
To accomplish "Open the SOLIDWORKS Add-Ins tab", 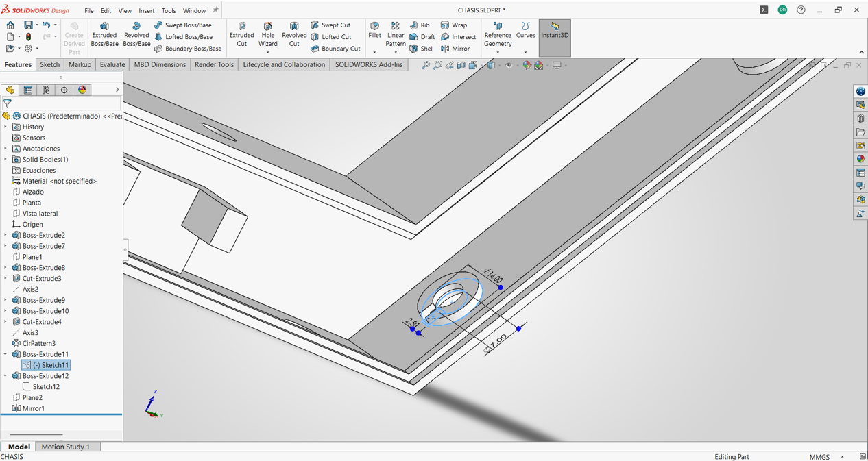I will coord(369,64).
